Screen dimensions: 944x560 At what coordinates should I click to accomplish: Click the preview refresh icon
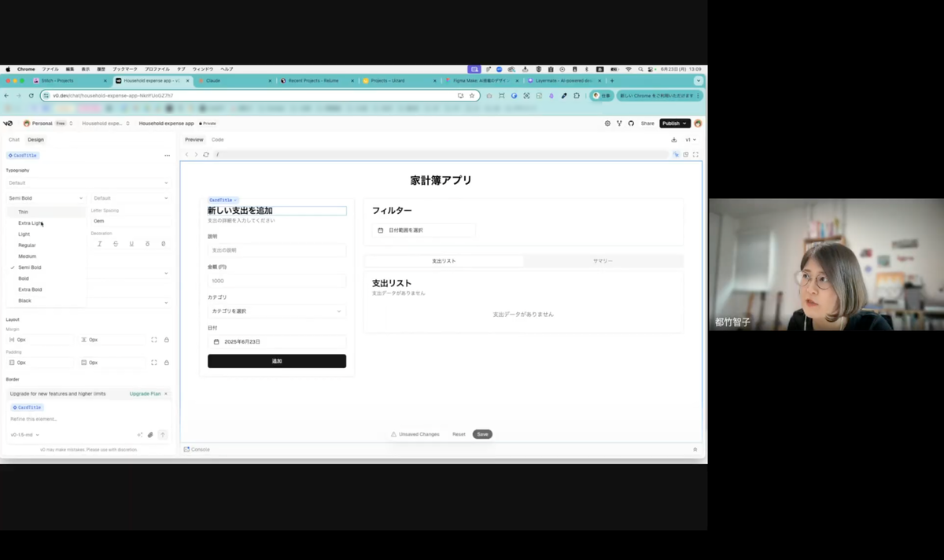click(x=206, y=155)
